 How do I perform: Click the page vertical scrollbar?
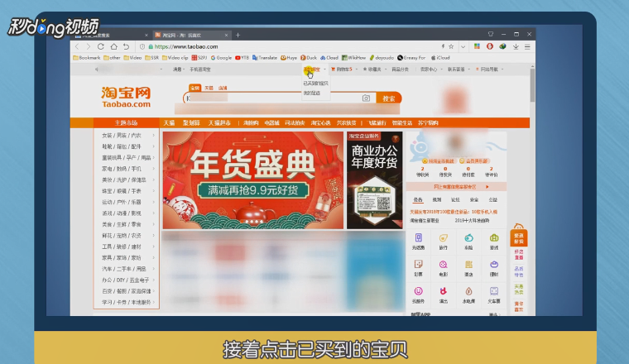pos(532,84)
